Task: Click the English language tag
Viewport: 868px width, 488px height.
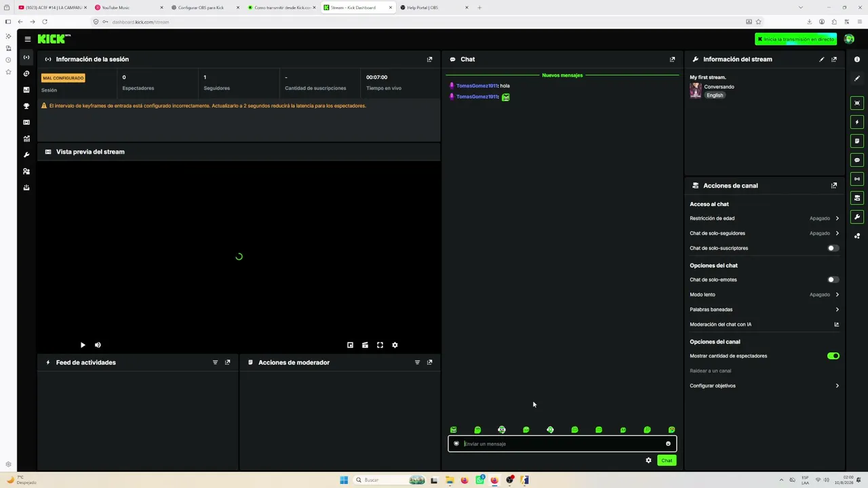Action: coord(715,96)
